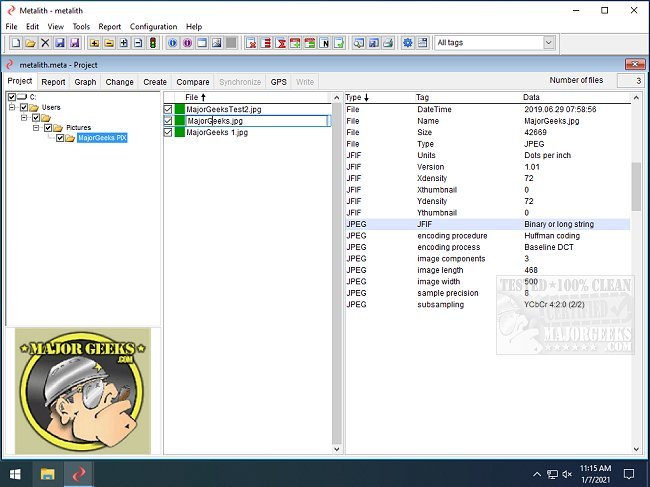Click the traffic light toolbar icon
Image resolution: width=650 pixels, height=487 pixels.
click(x=152, y=43)
